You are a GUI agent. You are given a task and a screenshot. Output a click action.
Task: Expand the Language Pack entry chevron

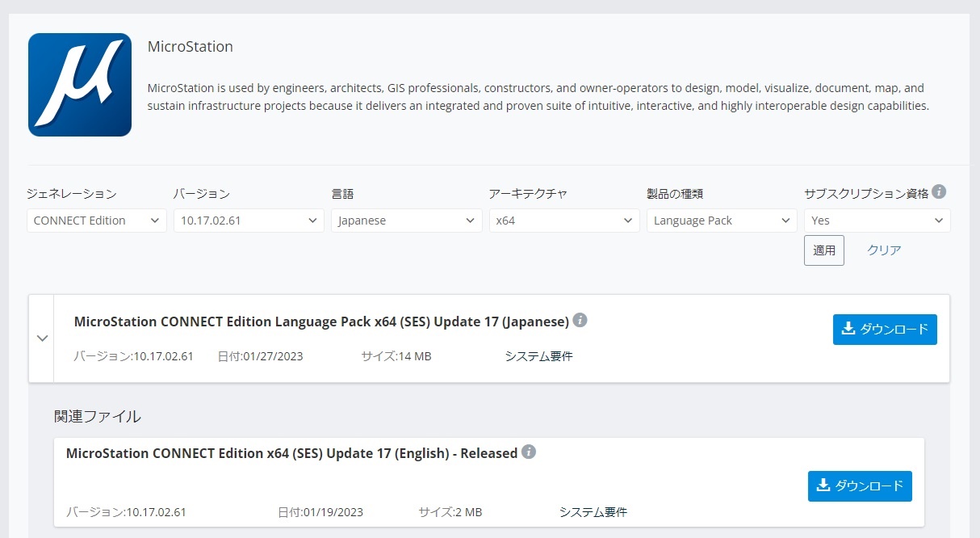coord(42,338)
